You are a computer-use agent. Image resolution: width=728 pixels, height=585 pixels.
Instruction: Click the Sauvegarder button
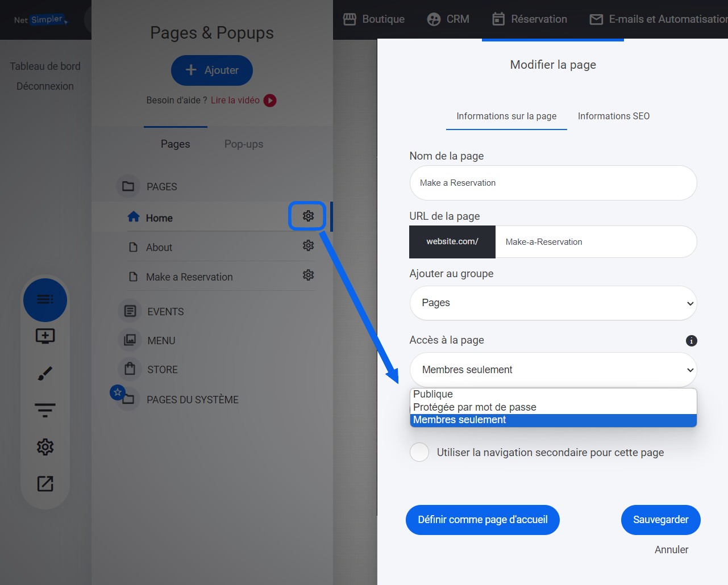click(660, 520)
